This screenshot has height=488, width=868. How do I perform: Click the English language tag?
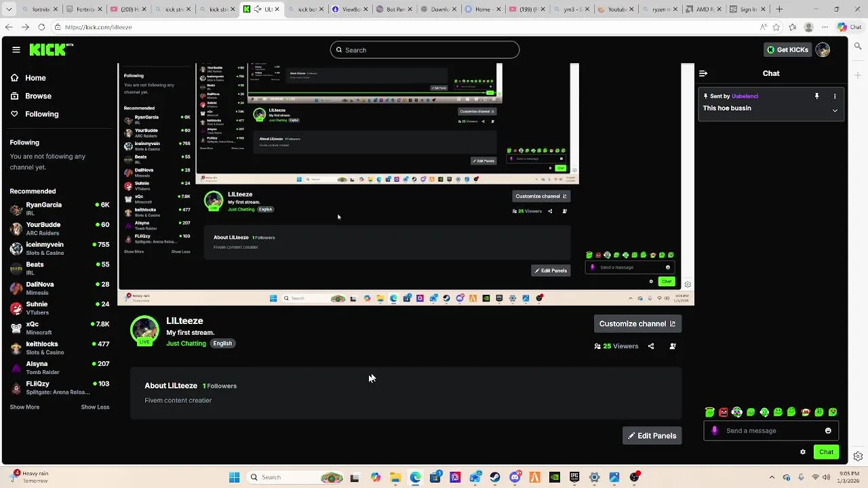(x=222, y=344)
